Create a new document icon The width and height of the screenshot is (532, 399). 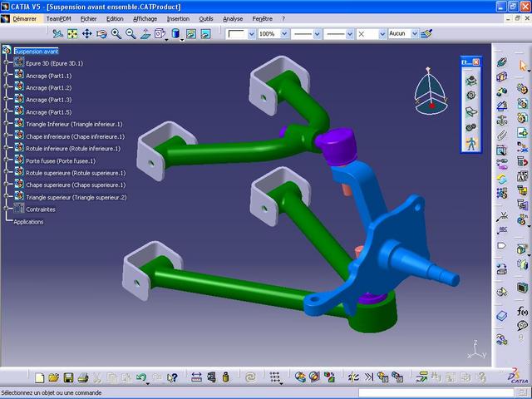click(39, 377)
